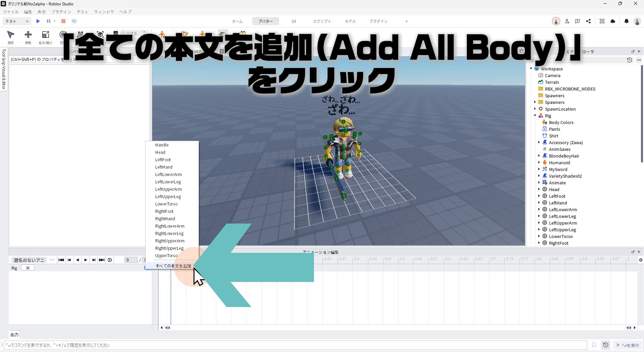This screenshot has width=644, height=362.
Task: Click 'すべての本文を追加' in popup menu
Action: [173, 266]
